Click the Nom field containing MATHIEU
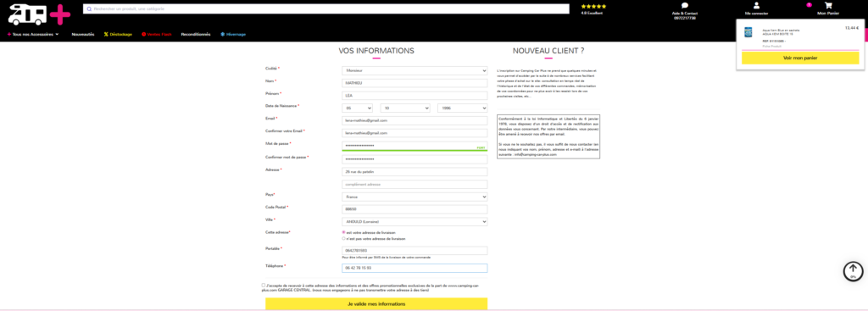868x311 pixels. [x=415, y=83]
